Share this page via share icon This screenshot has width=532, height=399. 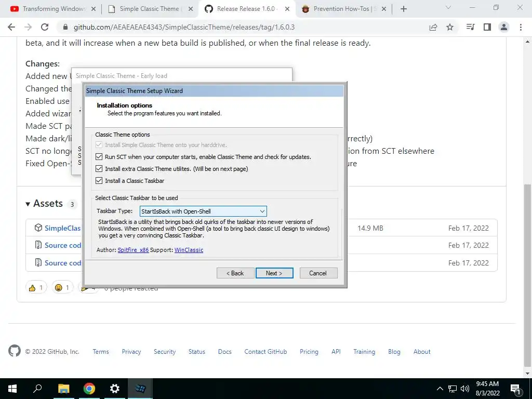tap(433, 27)
